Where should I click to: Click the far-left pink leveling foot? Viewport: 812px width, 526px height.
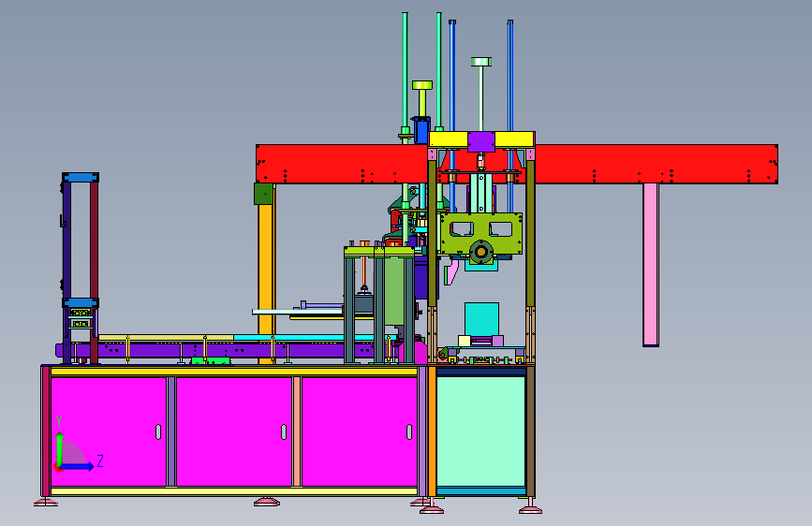[x=46, y=503]
